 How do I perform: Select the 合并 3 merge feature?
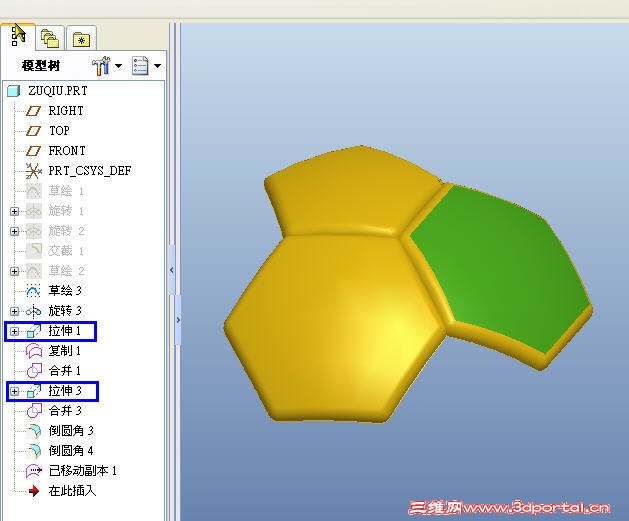pos(65,411)
